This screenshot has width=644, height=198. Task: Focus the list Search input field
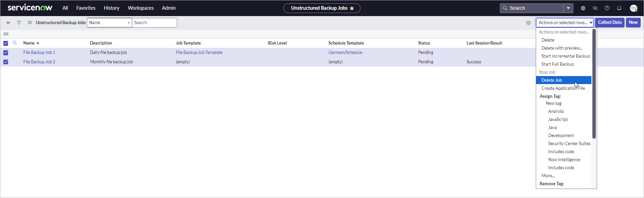pyautogui.click(x=154, y=22)
